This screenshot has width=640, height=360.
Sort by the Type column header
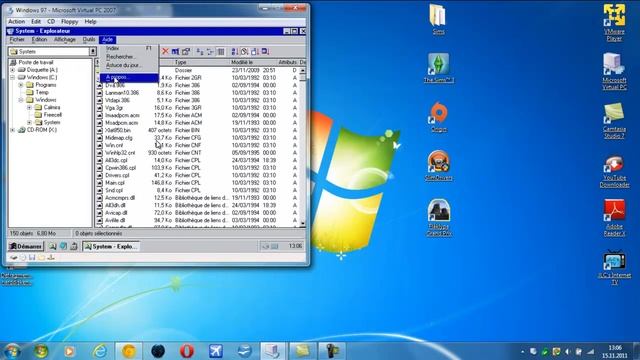pyautogui.click(x=202, y=62)
